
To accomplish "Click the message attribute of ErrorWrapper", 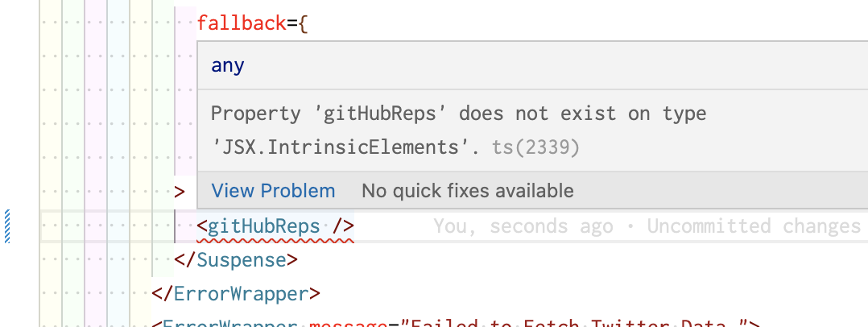I will coord(349,323).
